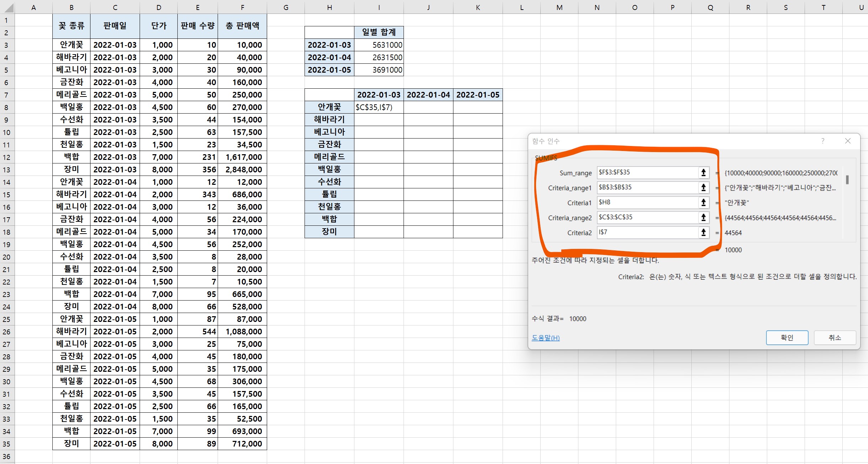Select row 8 header
The image size is (868, 464).
click(6, 107)
